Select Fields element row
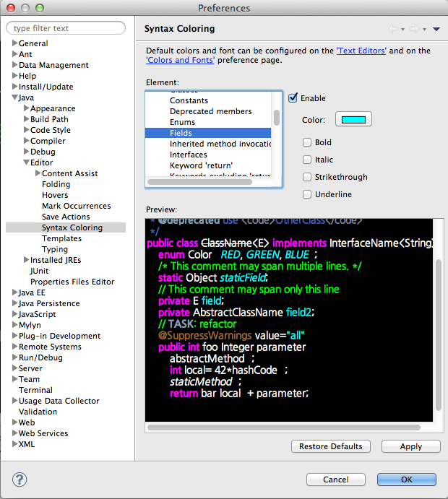 pos(208,133)
